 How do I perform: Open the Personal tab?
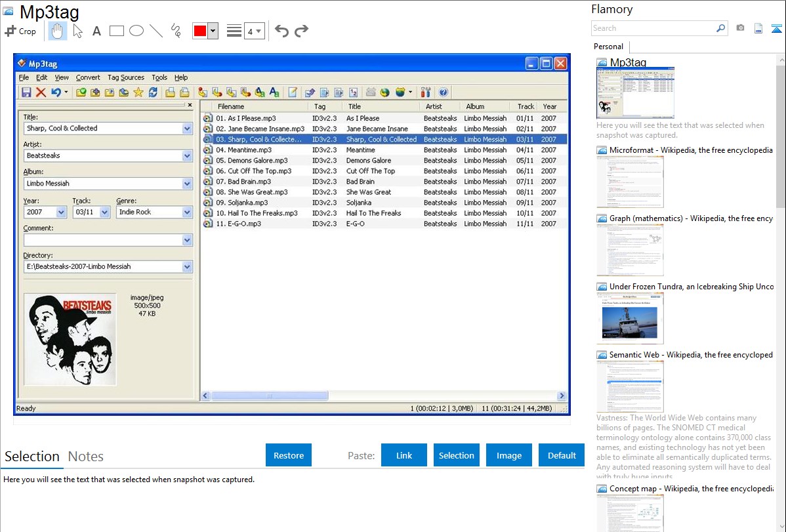coord(608,47)
